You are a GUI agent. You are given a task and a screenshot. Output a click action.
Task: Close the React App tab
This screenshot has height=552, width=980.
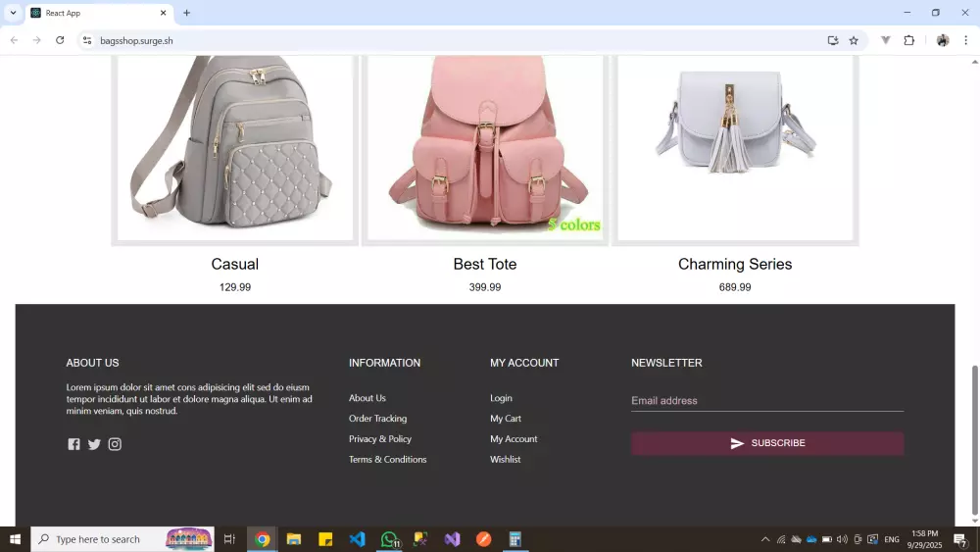163,13
